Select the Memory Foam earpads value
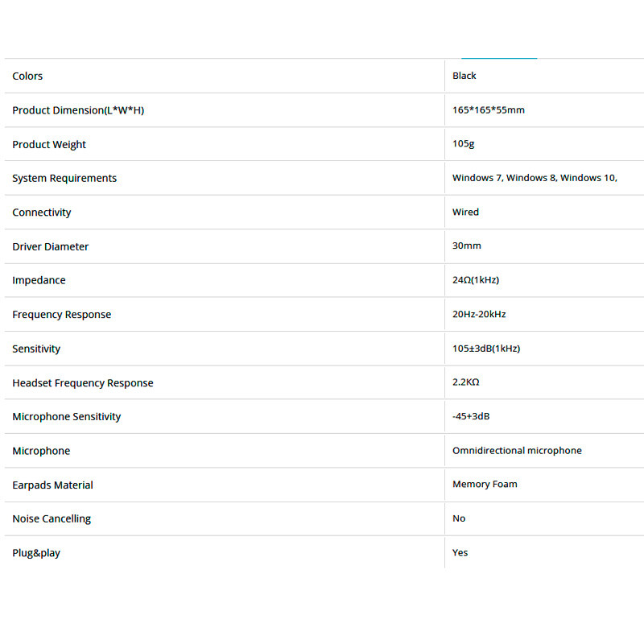 485,485
